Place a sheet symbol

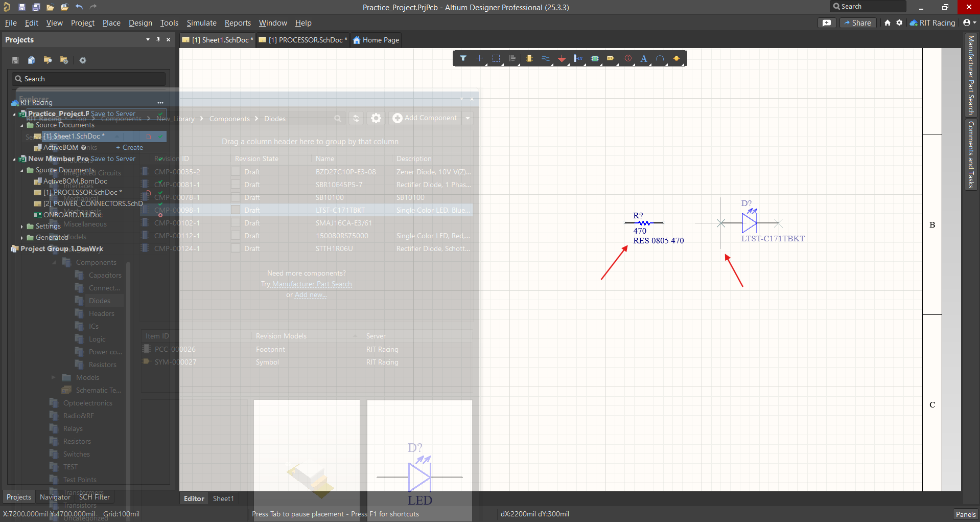pos(595,58)
